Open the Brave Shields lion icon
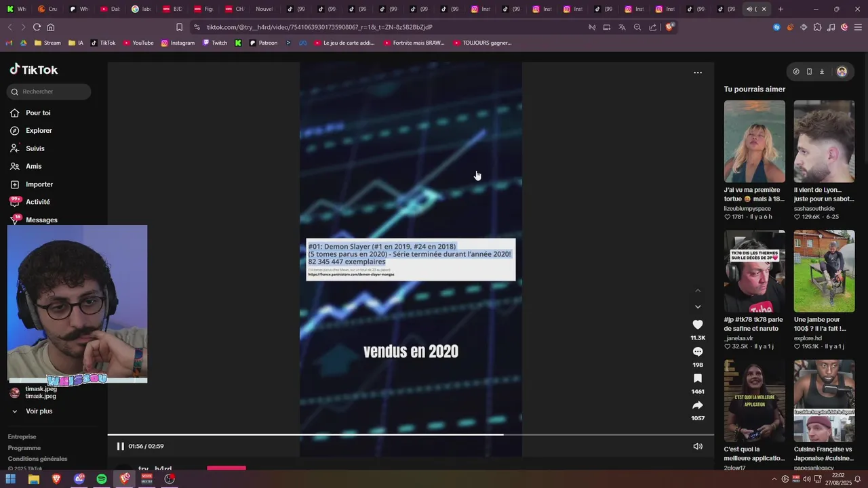868x488 pixels. pyautogui.click(x=670, y=27)
